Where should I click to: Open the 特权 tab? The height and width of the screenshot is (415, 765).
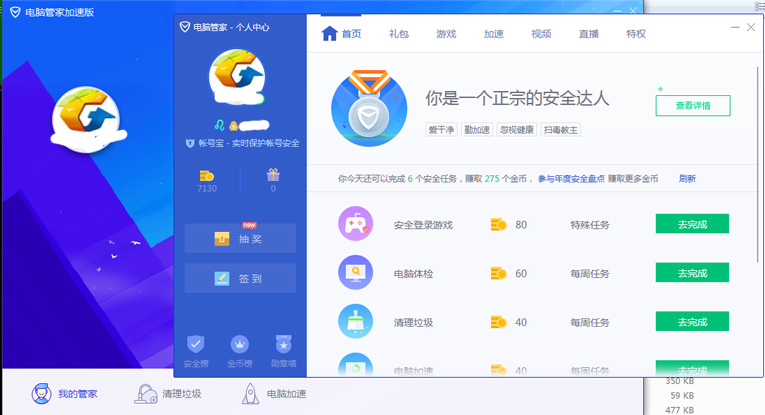[636, 34]
